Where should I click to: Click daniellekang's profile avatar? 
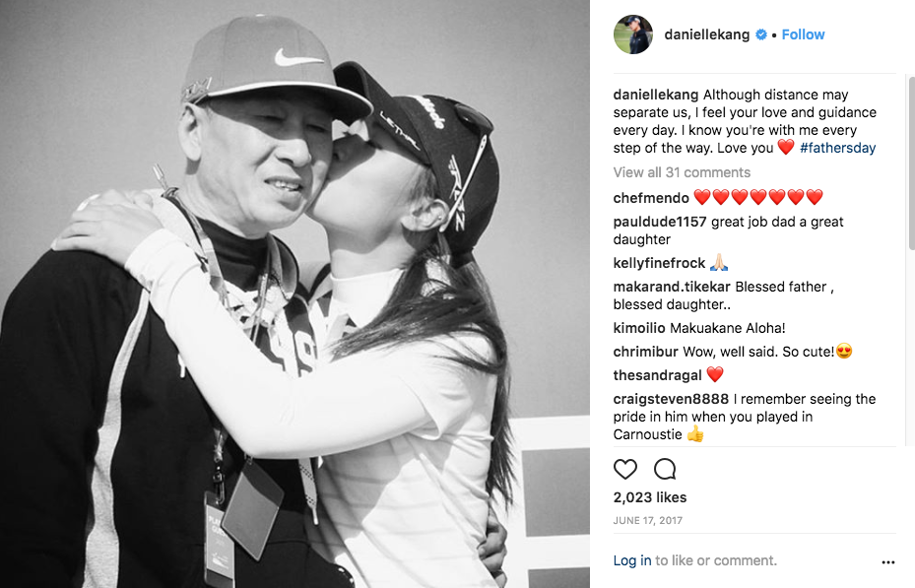click(x=633, y=34)
